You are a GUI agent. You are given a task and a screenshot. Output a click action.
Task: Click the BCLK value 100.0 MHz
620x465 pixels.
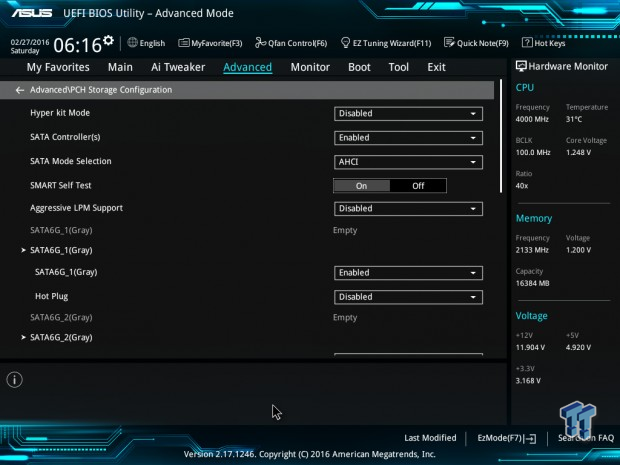click(533, 152)
